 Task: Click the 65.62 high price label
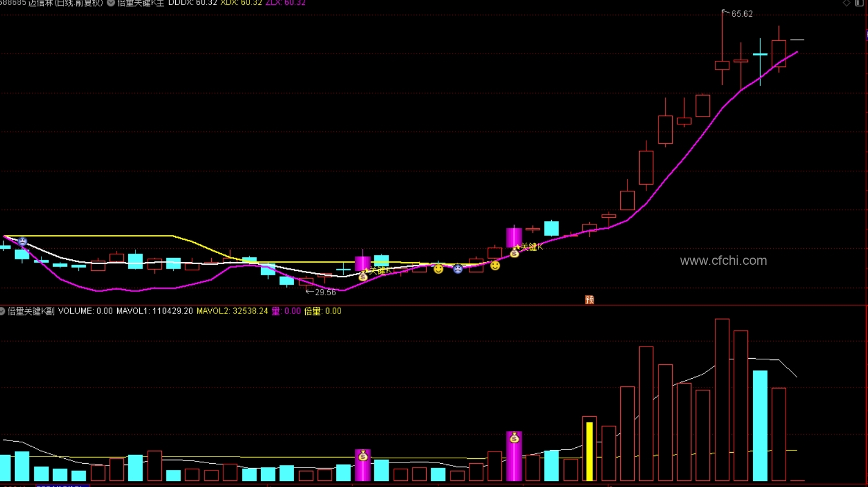742,14
